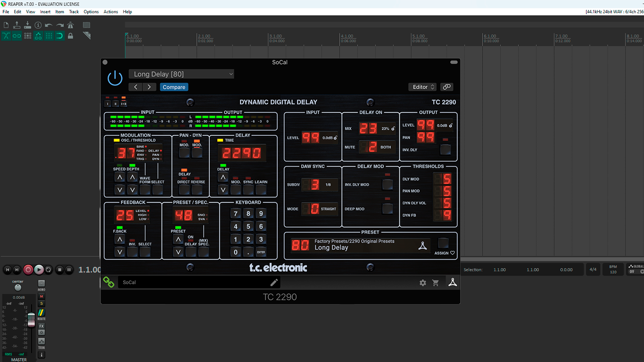Image resolution: width=644 pixels, height=362 pixels.
Task: Click the delay LEARN button
Action: coord(261,190)
